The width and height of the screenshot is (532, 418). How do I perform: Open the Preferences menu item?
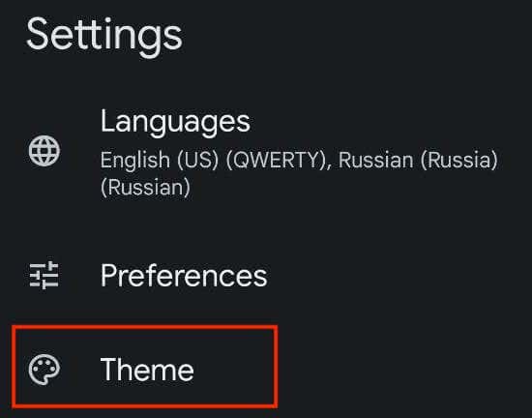[x=266, y=275]
